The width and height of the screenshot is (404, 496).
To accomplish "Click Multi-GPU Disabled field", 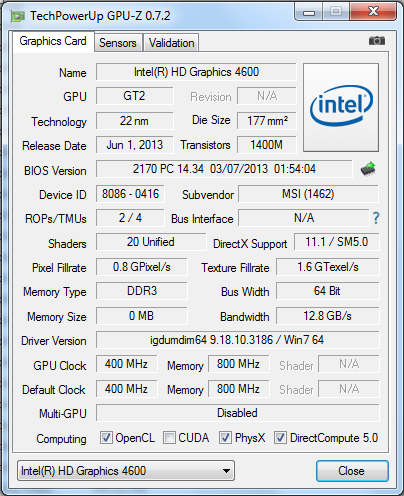I will pyautogui.click(x=238, y=413).
